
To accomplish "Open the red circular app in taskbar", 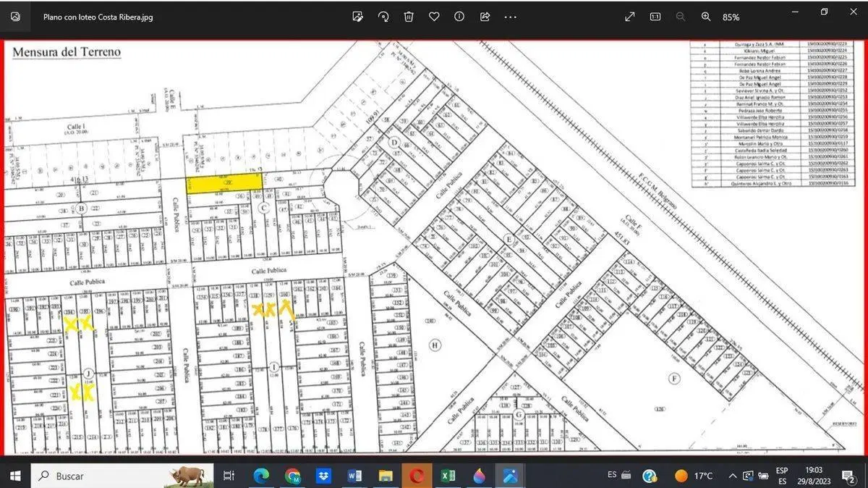I will [417, 476].
